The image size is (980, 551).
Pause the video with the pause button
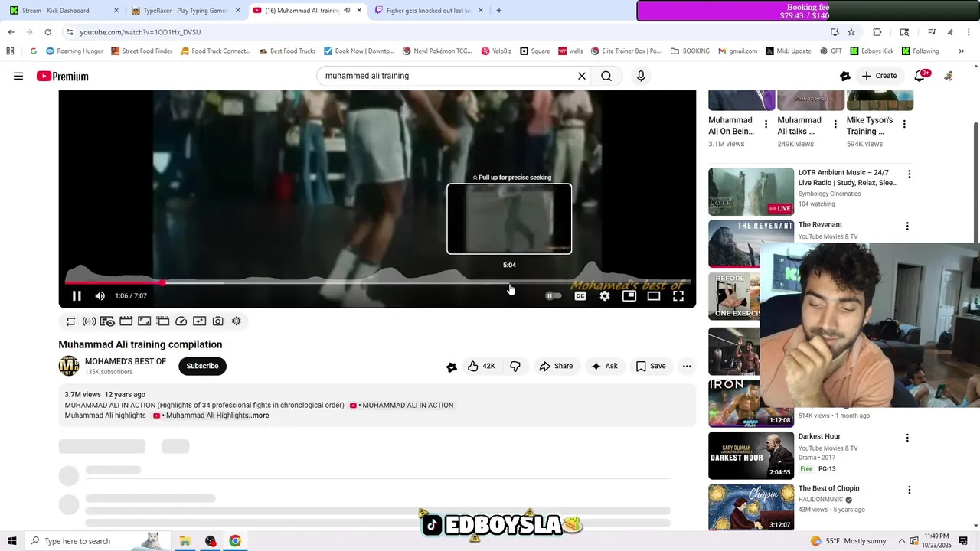(77, 296)
